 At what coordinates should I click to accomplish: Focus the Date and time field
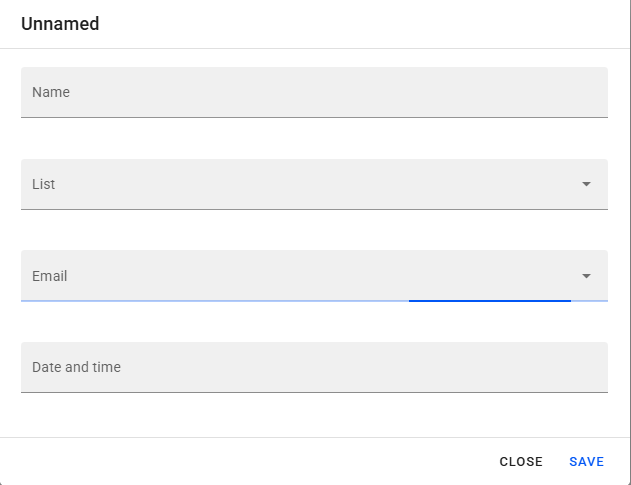pos(314,367)
